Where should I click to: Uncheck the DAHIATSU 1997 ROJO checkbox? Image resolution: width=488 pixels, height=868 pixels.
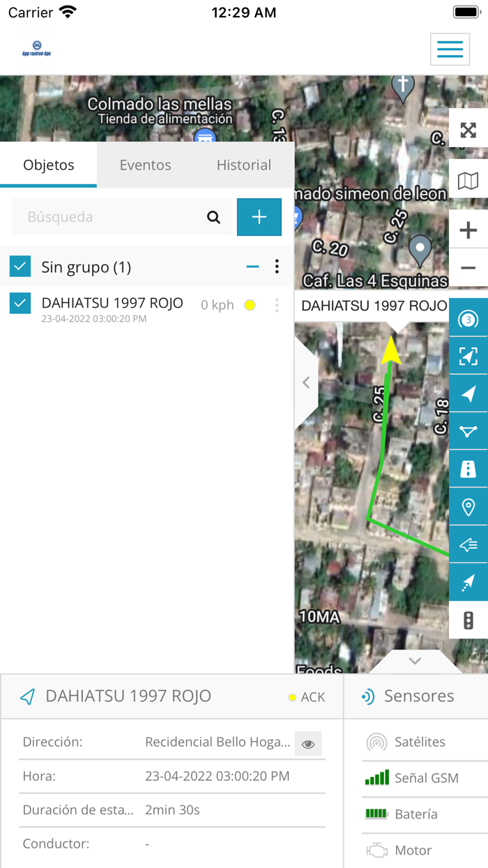coord(20,303)
